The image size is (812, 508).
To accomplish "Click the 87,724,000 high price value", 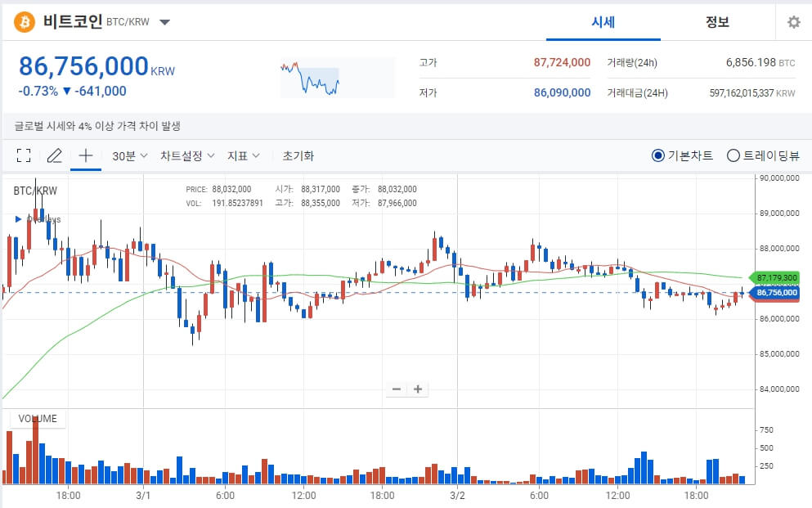I will (x=561, y=61).
